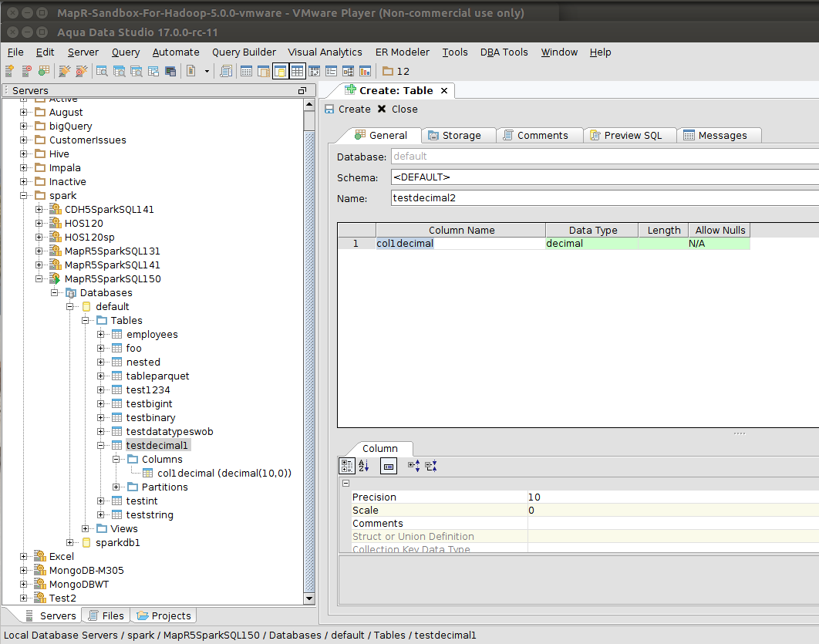Viewport: 819px width, 644px height.
Task: Click the table Name input field
Action: [602, 198]
